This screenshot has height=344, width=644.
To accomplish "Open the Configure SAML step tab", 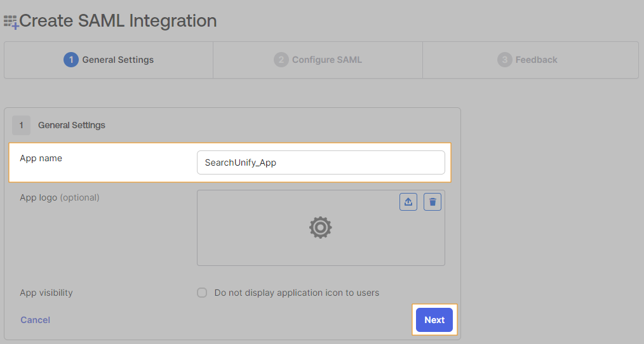I will [x=326, y=60].
